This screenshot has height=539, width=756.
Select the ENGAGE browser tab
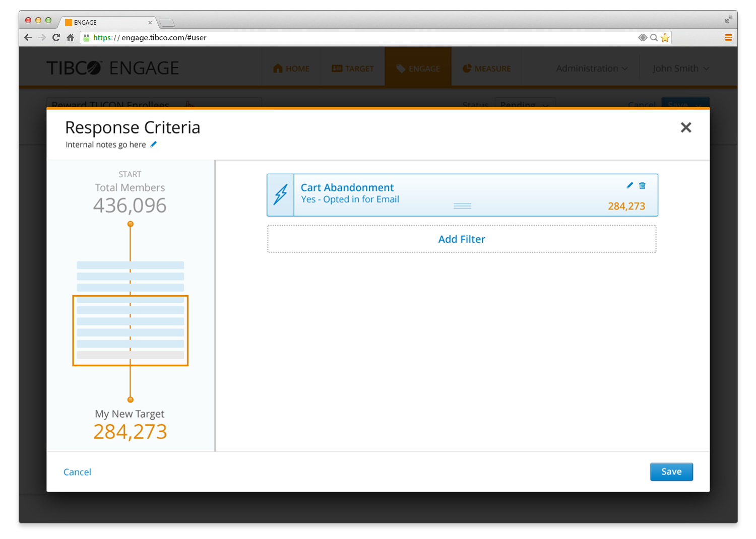tap(108, 23)
